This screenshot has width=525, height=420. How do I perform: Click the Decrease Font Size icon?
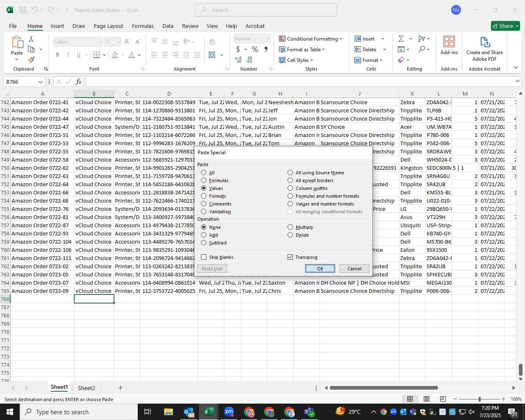(x=138, y=42)
